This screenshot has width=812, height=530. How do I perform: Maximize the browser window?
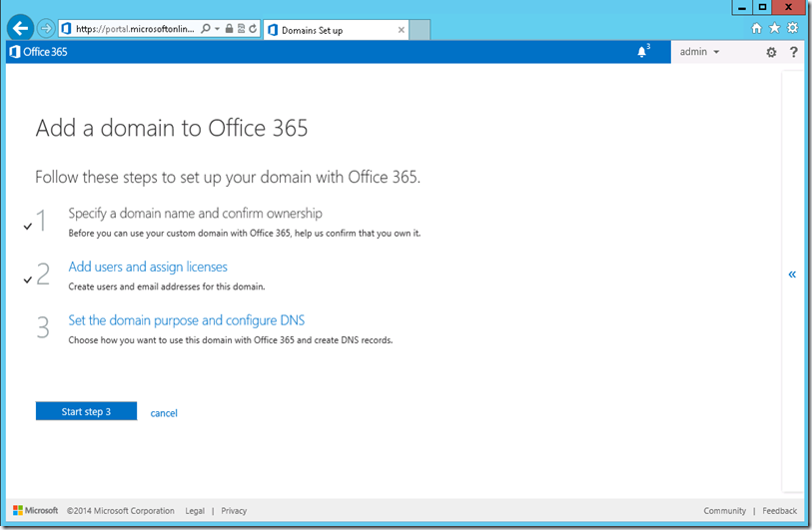coord(762,7)
